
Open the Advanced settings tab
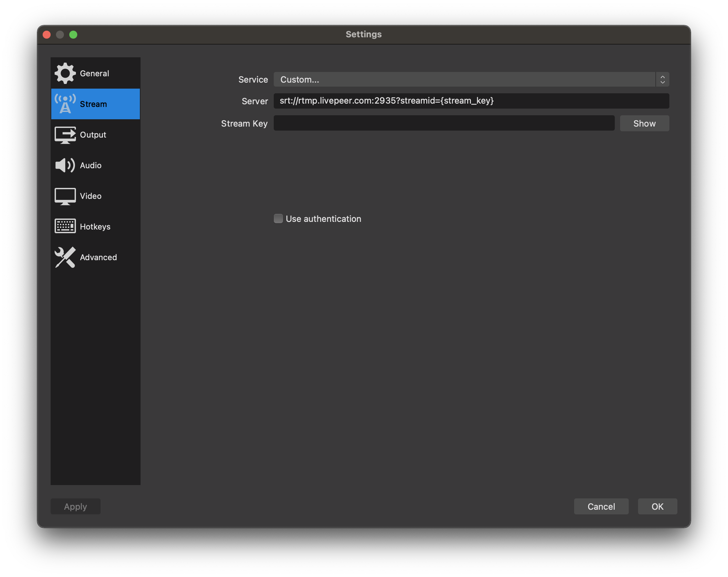98,258
